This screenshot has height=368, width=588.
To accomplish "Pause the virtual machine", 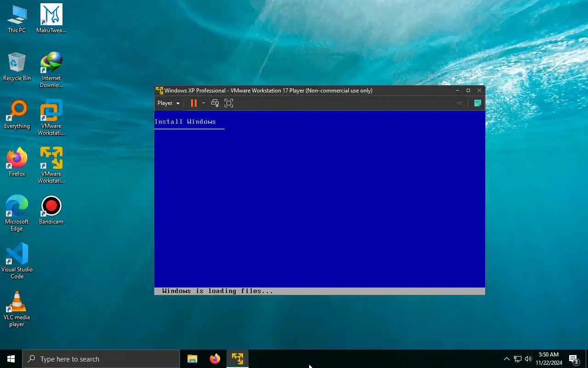I will (194, 103).
